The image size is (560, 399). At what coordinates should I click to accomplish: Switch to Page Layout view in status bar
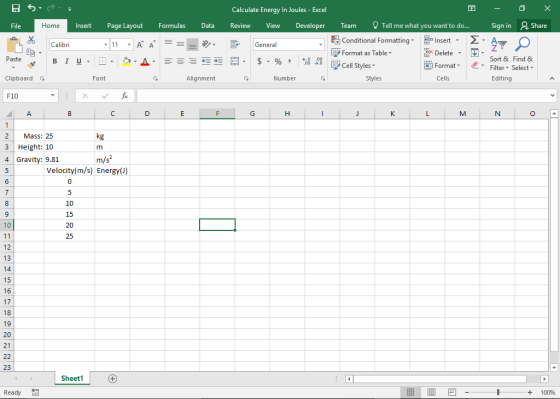(431, 392)
